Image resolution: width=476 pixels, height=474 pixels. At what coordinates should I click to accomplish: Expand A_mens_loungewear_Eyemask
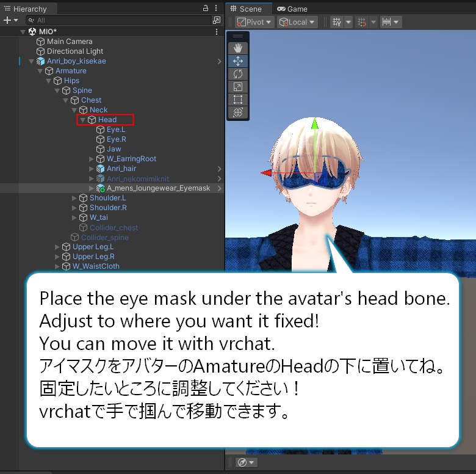[91, 188]
